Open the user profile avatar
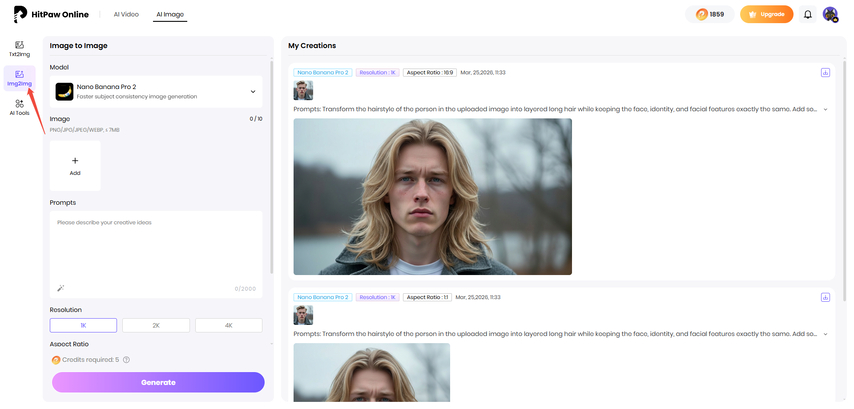Viewport: 854px width, 409px height. pos(830,15)
